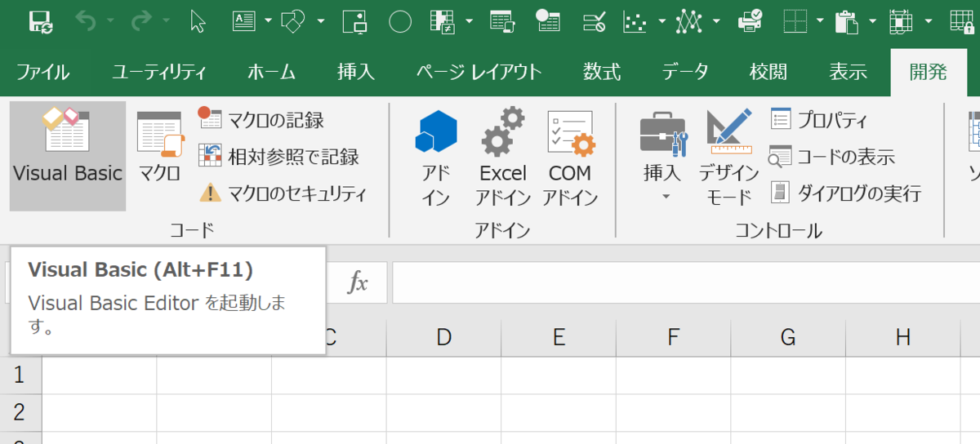The image size is (980, 444).
Task: Select row 2 header
Action: (20, 411)
